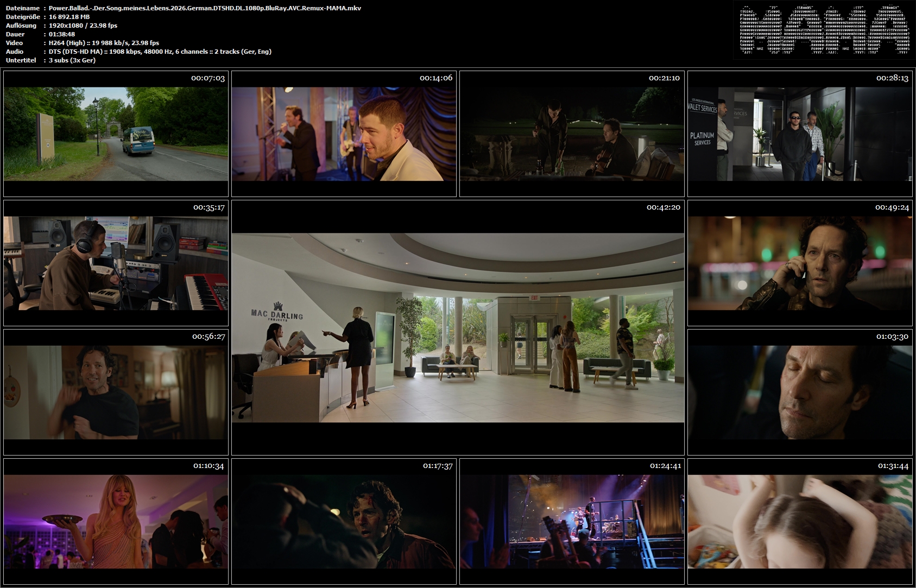Click the 01:31:44 timestamp text
The height and width of the screenshot is (588, 916).
coord(893,466)
